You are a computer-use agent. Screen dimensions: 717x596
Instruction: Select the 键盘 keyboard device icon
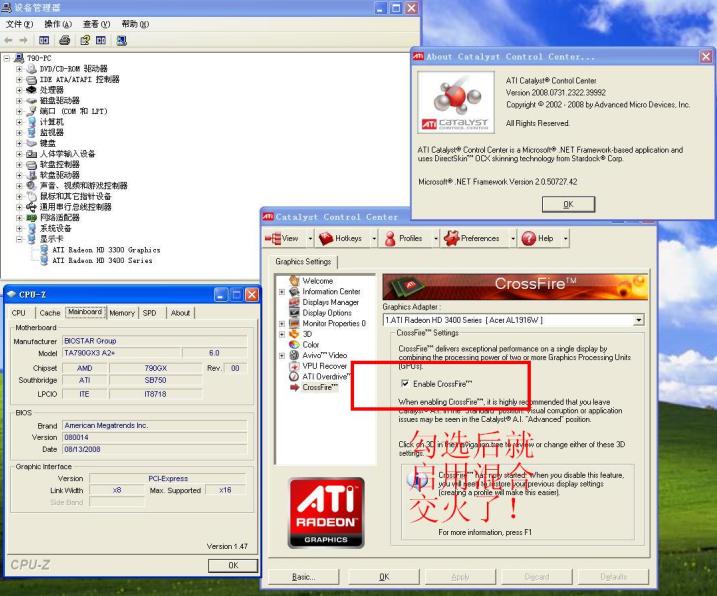pyautogui.click(x=32, y=143)
